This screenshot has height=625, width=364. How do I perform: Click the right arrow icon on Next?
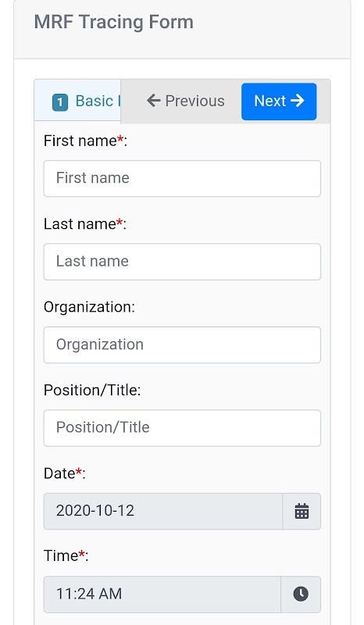(x=298, y=101)
